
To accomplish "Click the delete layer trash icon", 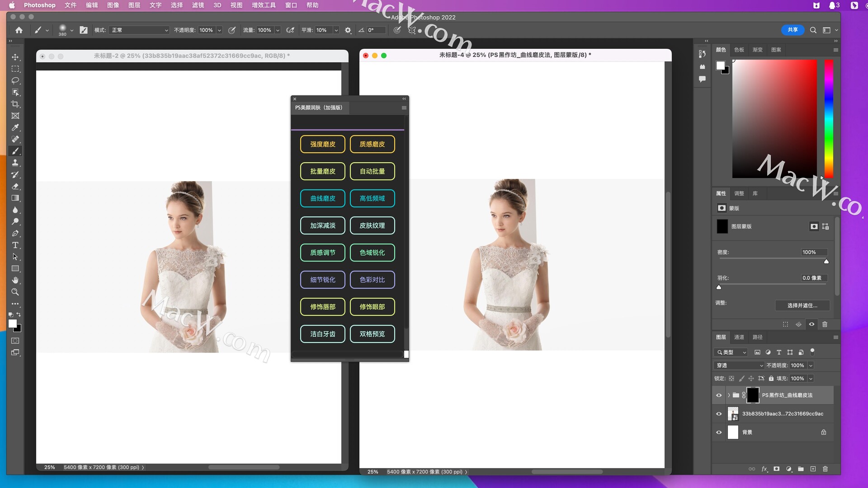I will [825, 469].
